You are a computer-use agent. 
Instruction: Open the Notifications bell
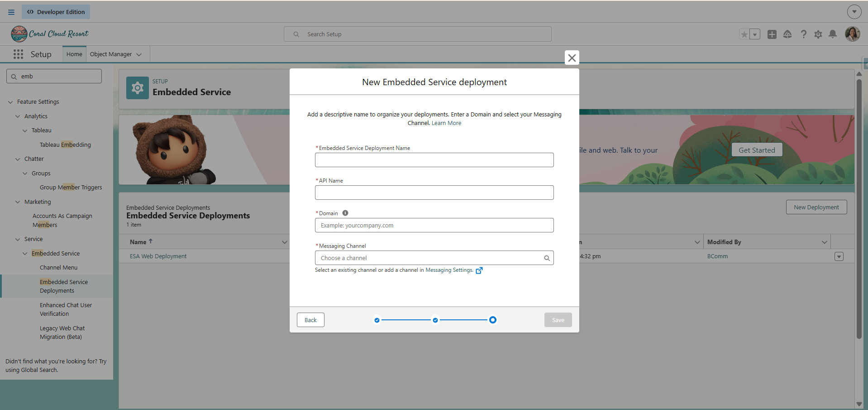(833, 34)
